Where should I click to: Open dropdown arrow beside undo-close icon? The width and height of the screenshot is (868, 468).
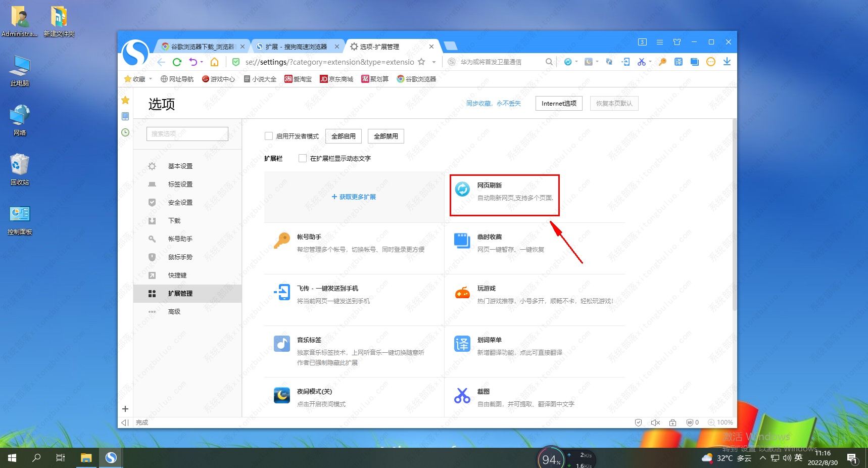point(202,62)
